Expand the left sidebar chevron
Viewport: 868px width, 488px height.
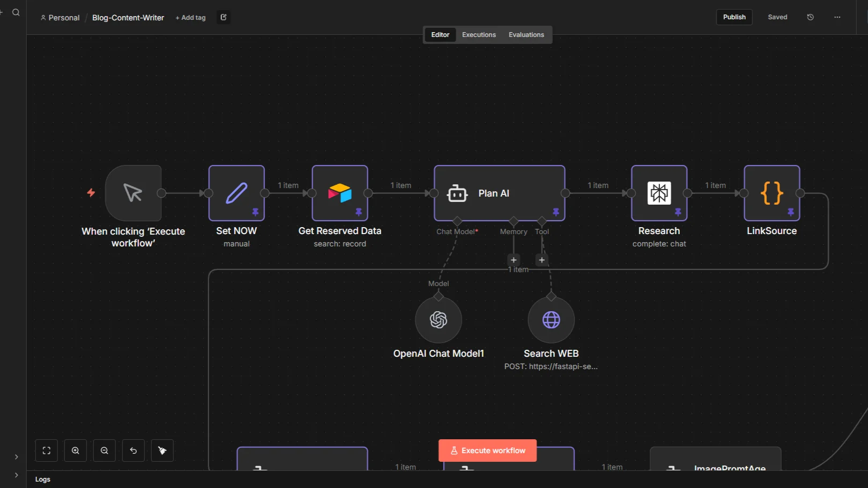(16, 457)
